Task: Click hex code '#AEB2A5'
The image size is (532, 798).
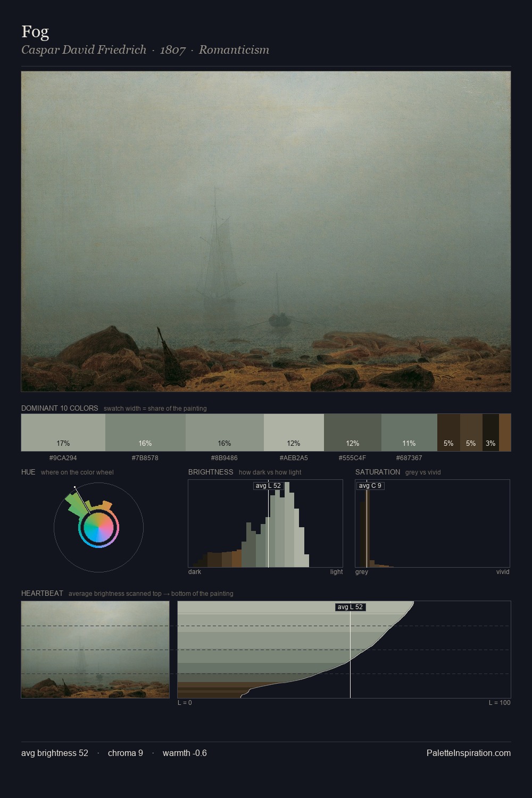Action: [x=294, y=458]
